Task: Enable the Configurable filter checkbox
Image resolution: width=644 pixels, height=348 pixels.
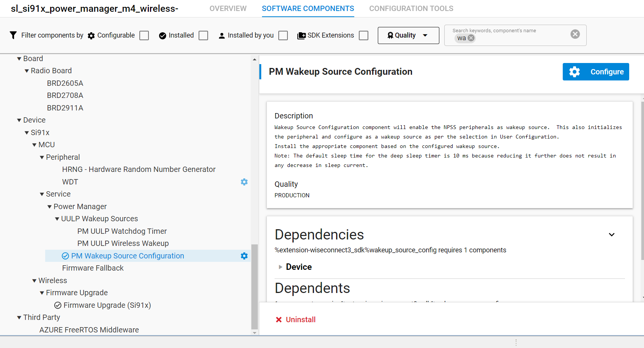Action: point(144,35)
